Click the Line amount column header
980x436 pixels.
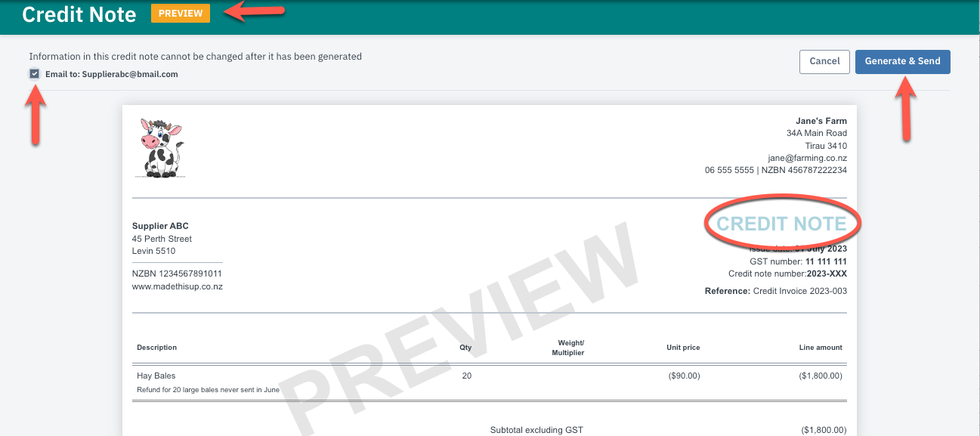click(820, 348)
